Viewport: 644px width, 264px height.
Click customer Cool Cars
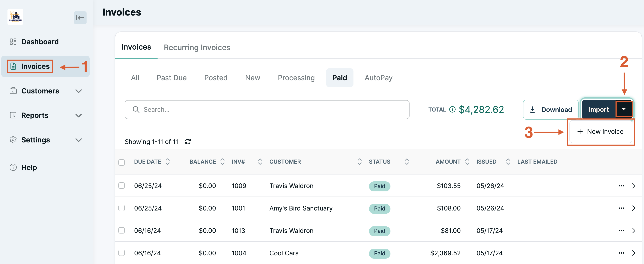[284, 253]
